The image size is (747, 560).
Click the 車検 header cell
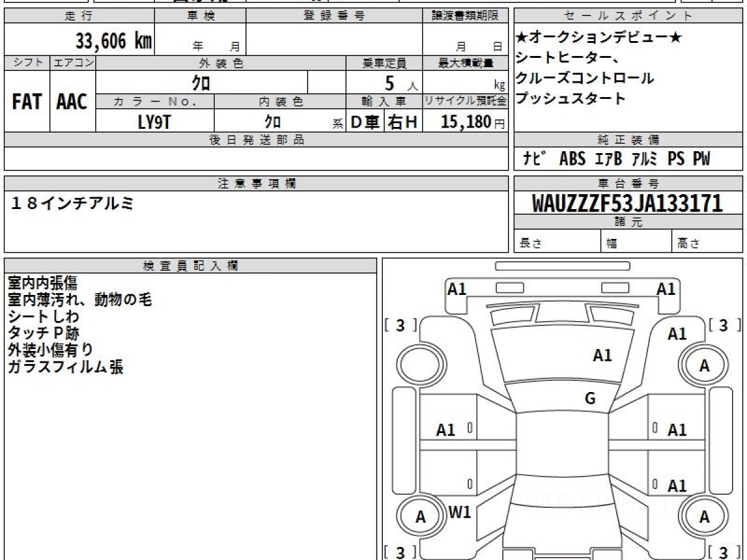pos(200,16)
